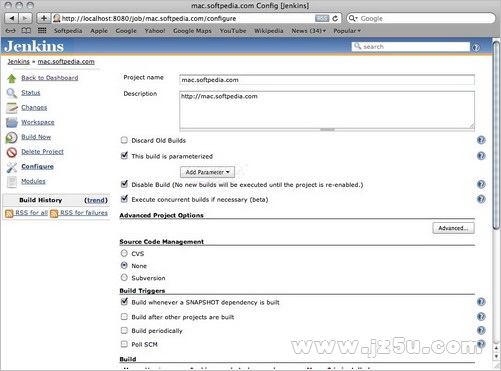This screenshot has width=501, height=371.
Task: Open the Google search magnifier dropdown
Action: [x=353, y=18]
